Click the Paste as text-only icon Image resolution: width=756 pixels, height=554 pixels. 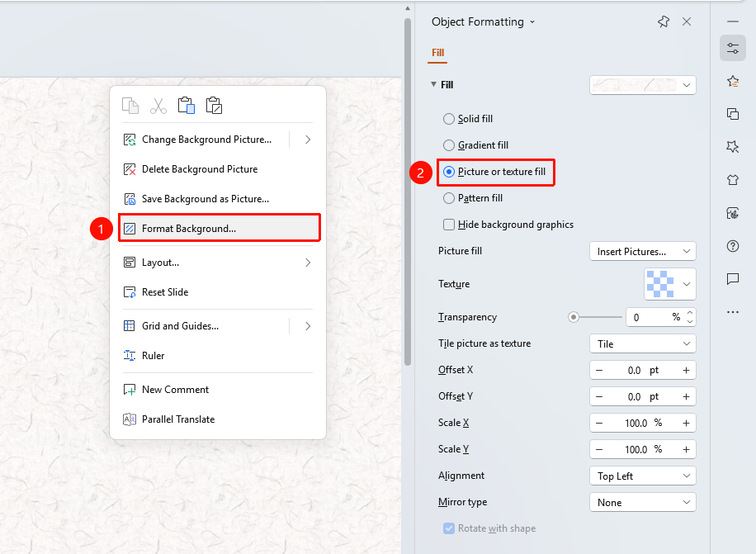coord(214,106)
